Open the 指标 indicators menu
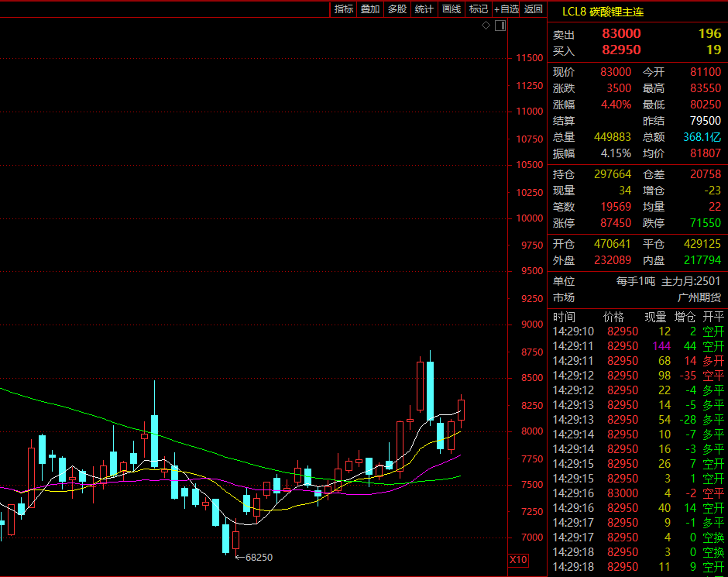Viewport: 728px width, 577px height. (x=344, y=9)
